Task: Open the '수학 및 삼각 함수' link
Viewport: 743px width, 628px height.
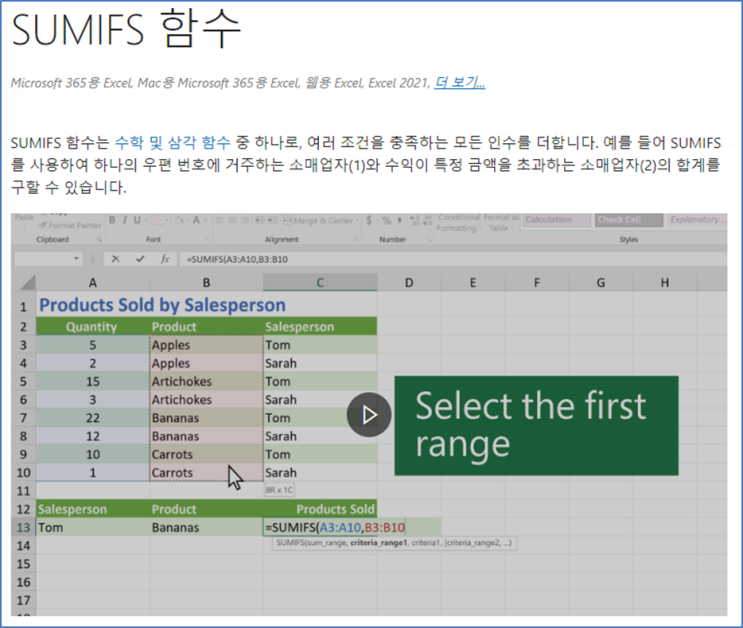Action: click(172, 142)
